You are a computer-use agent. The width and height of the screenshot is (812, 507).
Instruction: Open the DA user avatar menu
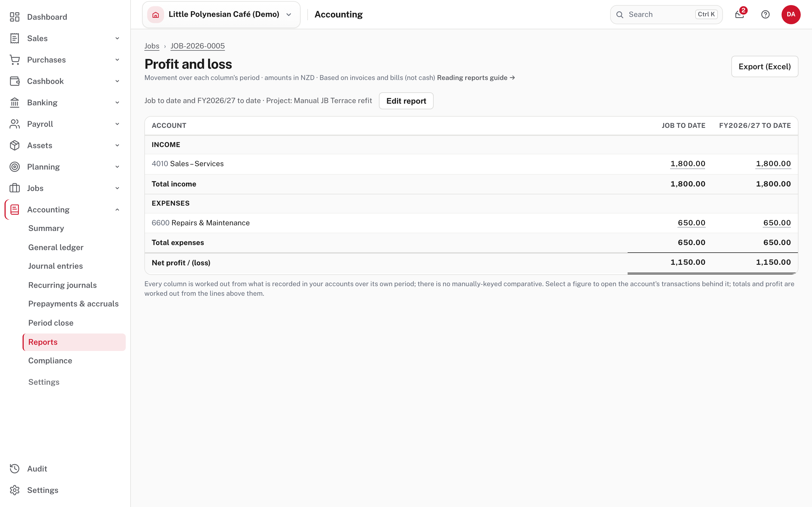point(791,14)
